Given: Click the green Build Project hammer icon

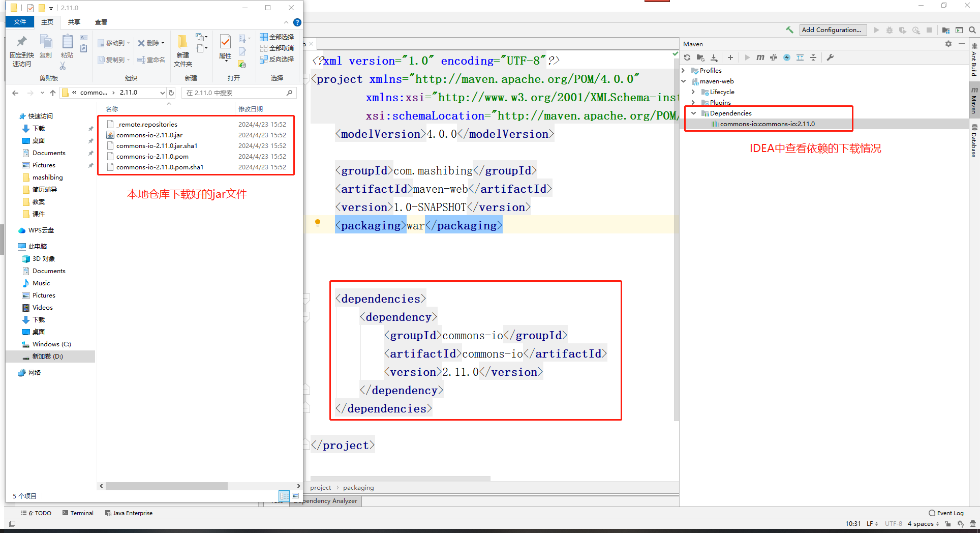Looking at the screenshot, I should [789, 30].
